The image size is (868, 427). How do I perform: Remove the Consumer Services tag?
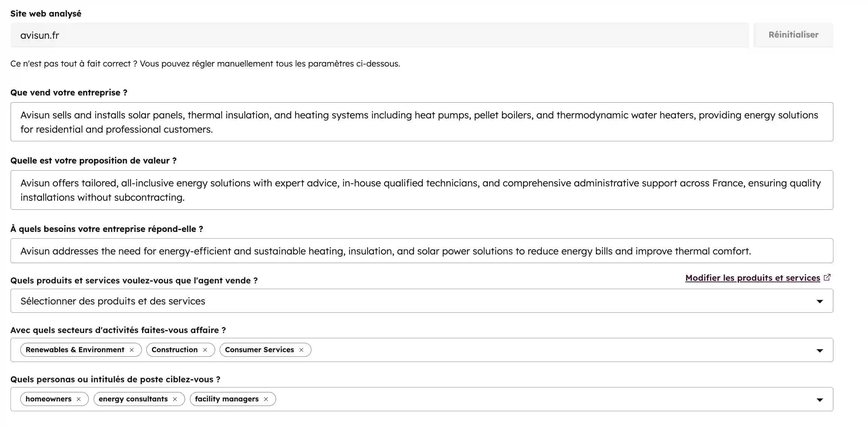coord(301,350)
